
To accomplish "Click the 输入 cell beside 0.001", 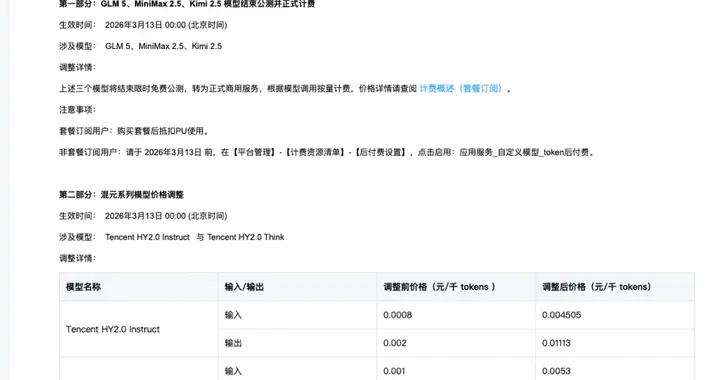I will 298,369.
